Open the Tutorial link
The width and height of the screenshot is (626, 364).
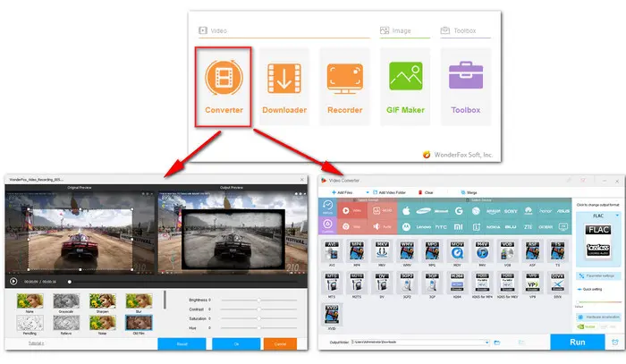(36, 343)
